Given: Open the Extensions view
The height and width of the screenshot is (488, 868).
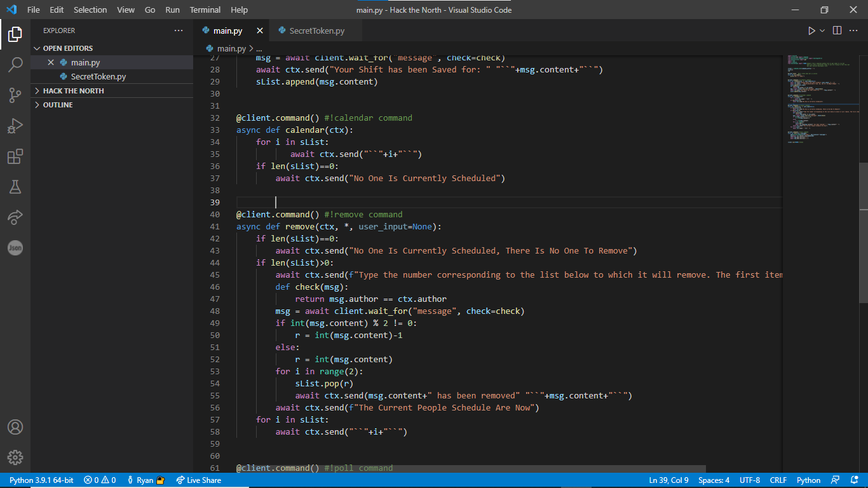Looking at the screenshot, I should (15, 156).
